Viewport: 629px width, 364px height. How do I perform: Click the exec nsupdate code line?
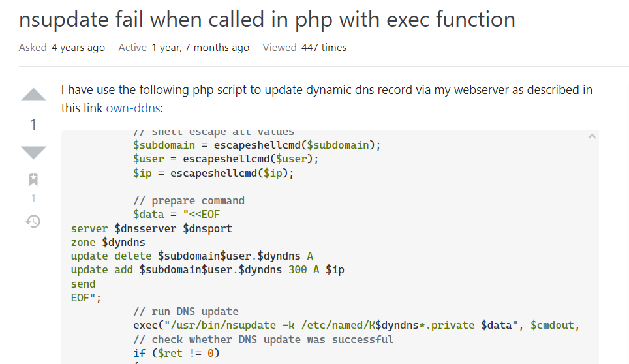coord(356,326)
